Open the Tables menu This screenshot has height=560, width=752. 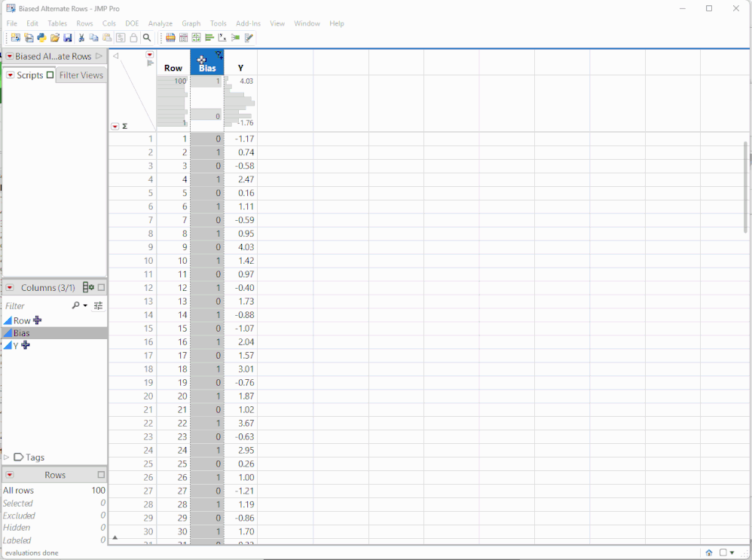click(x=57, y=23)
